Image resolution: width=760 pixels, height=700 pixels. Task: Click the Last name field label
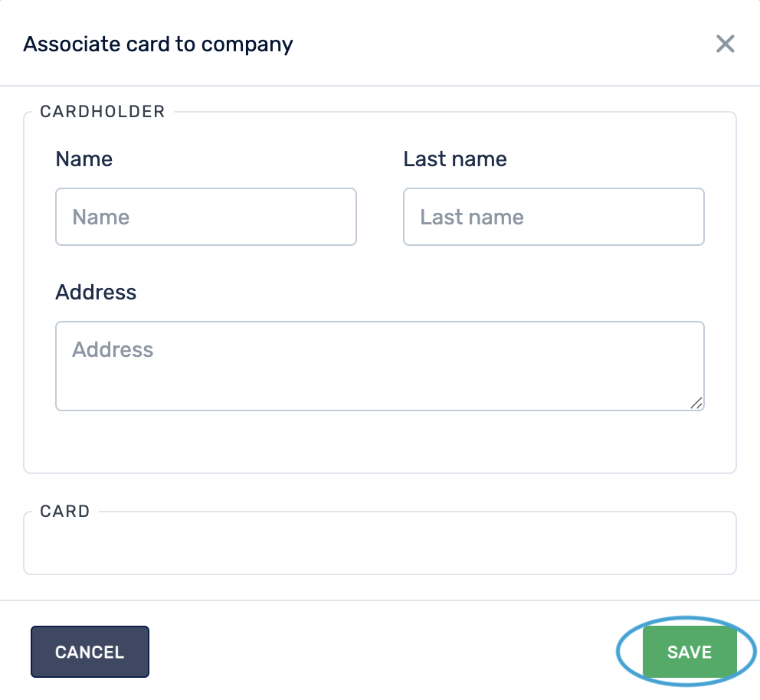[455, 159]
